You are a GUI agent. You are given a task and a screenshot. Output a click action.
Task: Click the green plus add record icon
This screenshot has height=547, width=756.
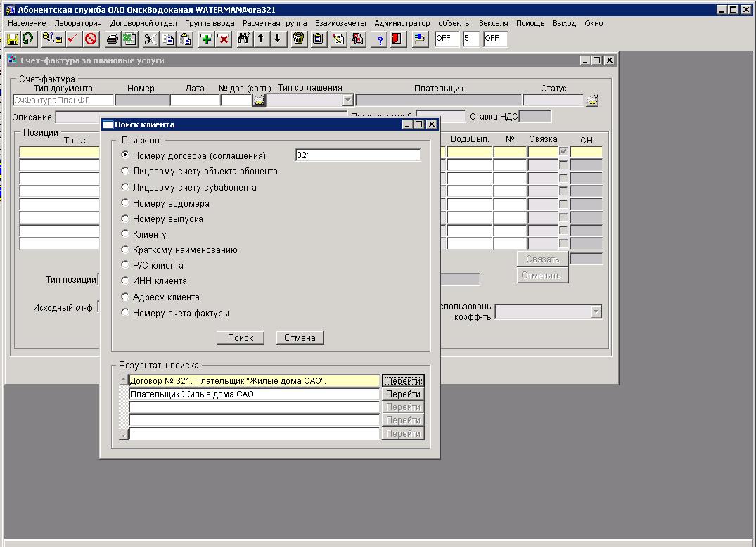click(206, 39)
